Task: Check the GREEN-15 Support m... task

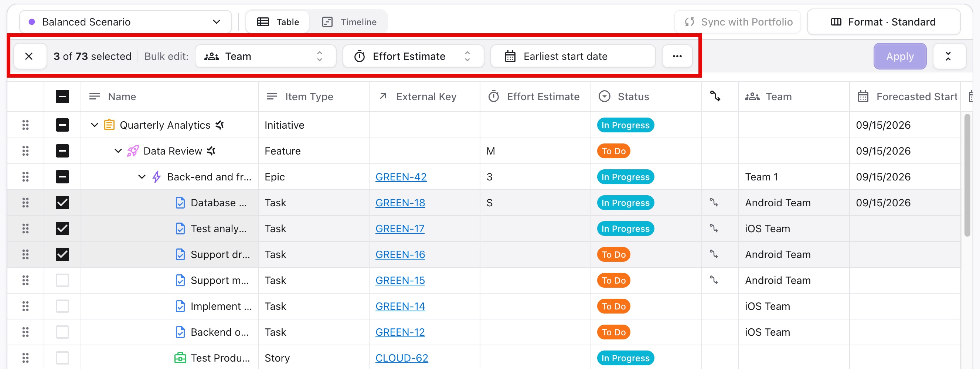Action: 62,280
